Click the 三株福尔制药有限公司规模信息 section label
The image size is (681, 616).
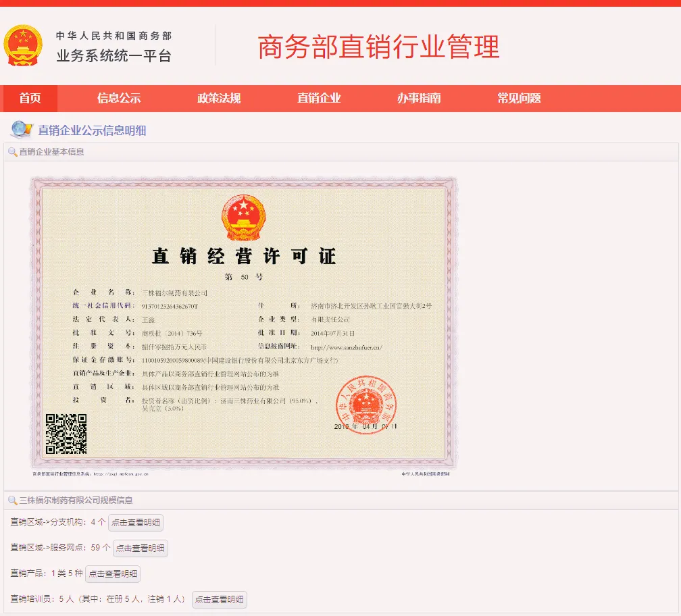coord(76,500)
